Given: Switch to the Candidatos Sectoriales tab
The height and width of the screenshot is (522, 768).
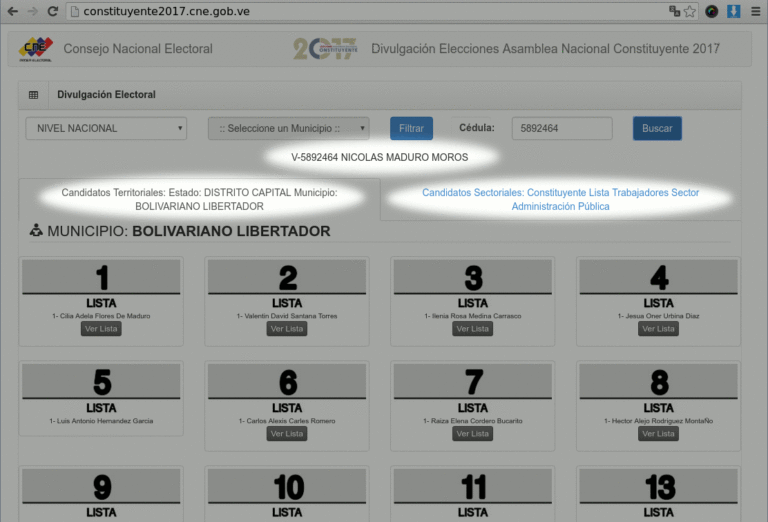Looking at the screenshot, I should point(560,199).
